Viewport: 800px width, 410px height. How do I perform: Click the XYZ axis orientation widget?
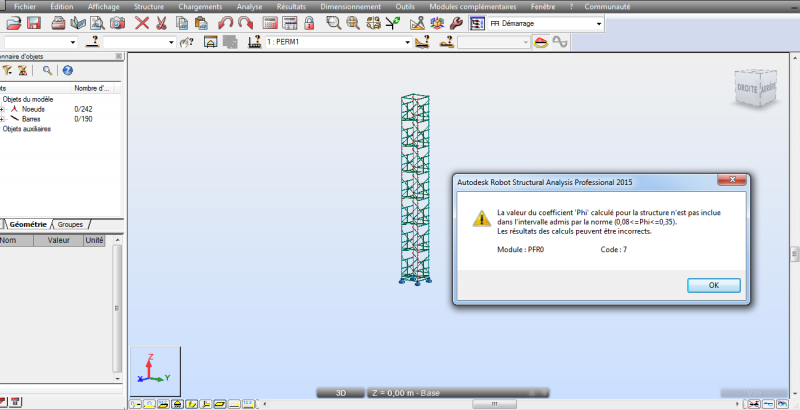pos(155,372)
